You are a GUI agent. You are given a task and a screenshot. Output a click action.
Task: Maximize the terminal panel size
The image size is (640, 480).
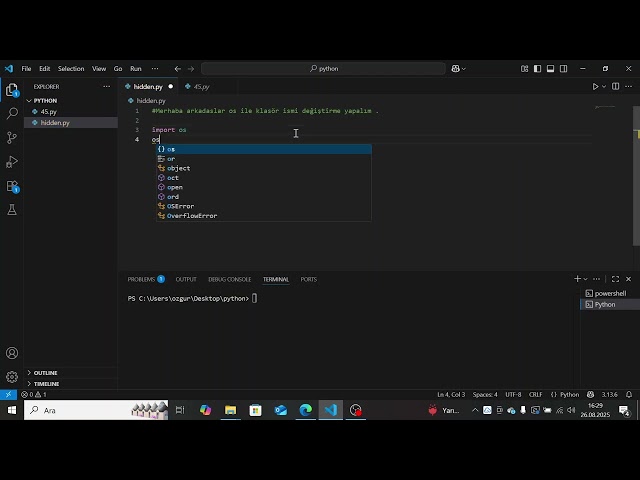point(616,279)
